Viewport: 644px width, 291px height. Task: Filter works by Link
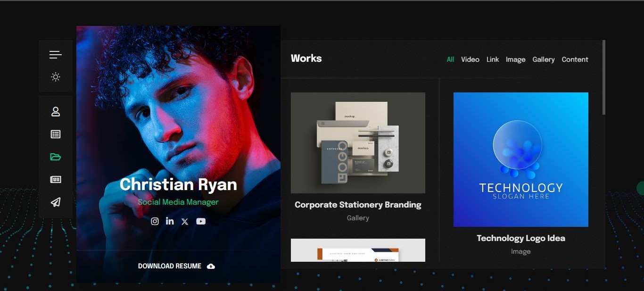493,59
